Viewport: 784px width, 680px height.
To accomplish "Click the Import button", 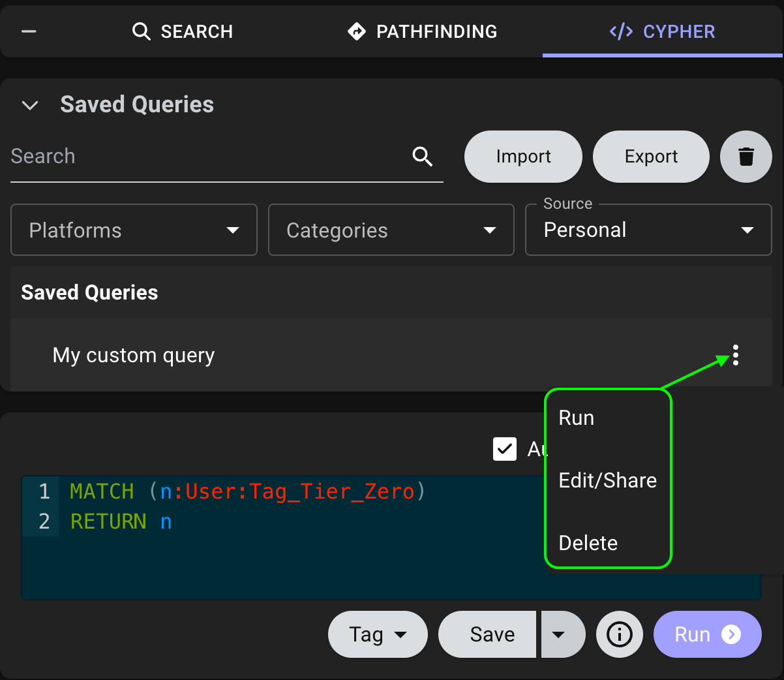I will click(x=523, y=157).
